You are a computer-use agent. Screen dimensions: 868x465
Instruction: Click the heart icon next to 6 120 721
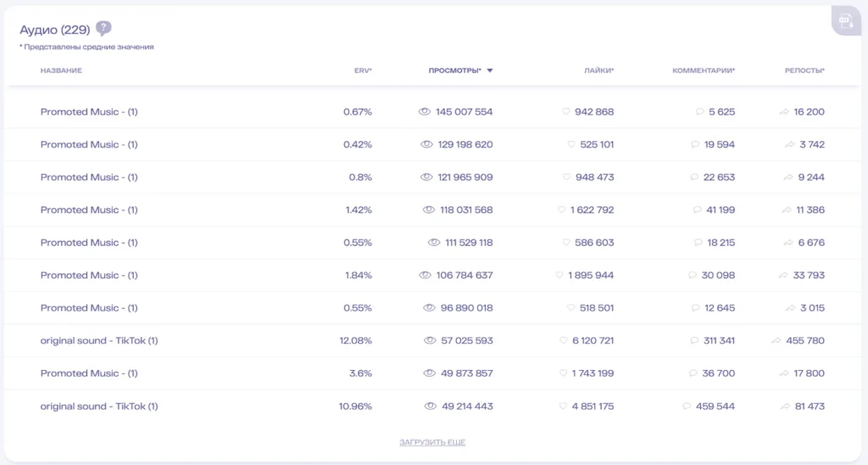(x=563, y=341)
